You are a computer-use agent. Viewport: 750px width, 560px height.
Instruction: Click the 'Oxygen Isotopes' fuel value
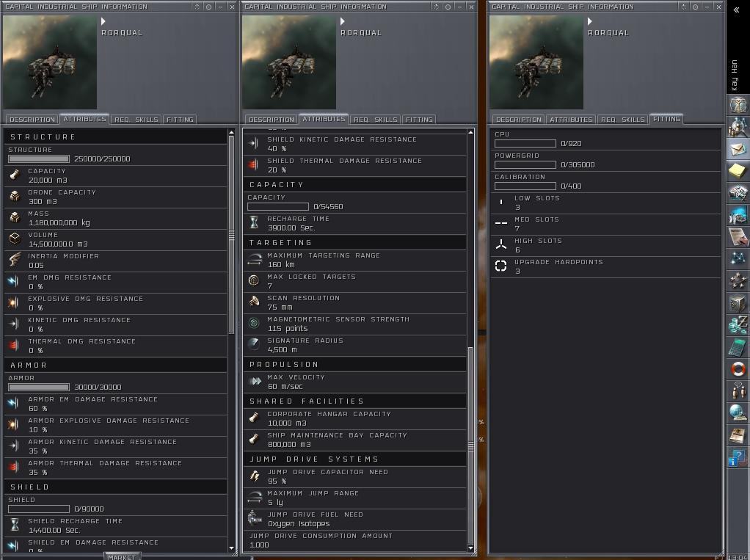[299, 523]
